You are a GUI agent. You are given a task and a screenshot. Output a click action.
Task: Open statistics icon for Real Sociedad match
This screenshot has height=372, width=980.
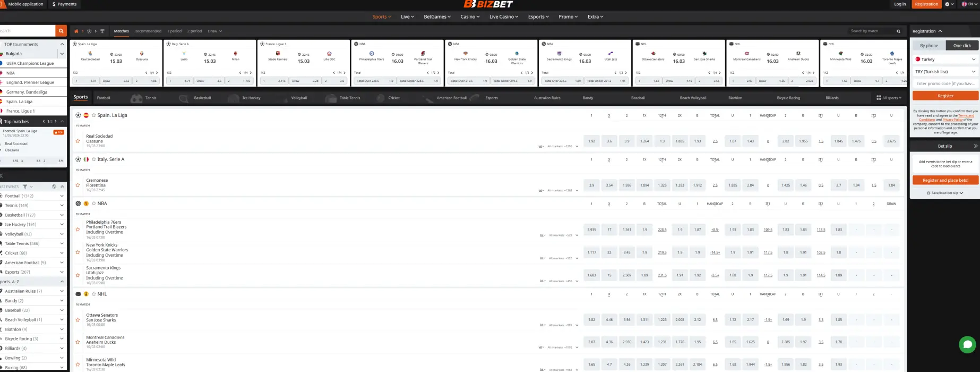(x=541, y=146)
